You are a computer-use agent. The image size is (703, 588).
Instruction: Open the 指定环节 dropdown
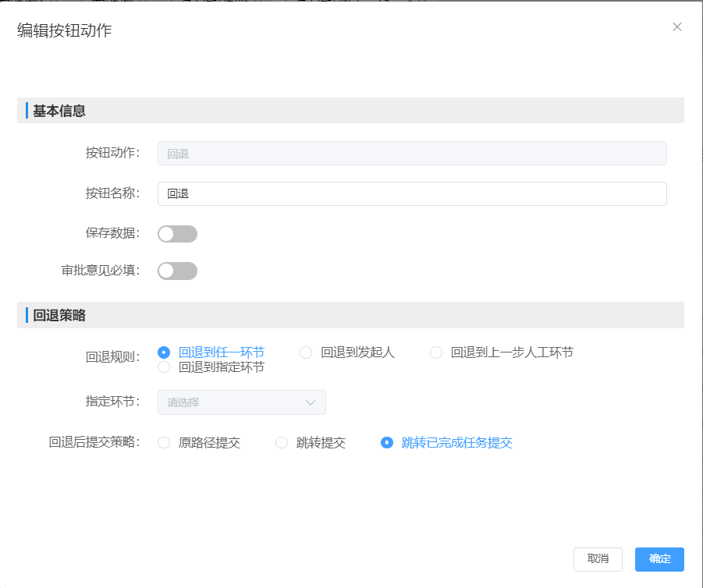[x=241, y=402]
